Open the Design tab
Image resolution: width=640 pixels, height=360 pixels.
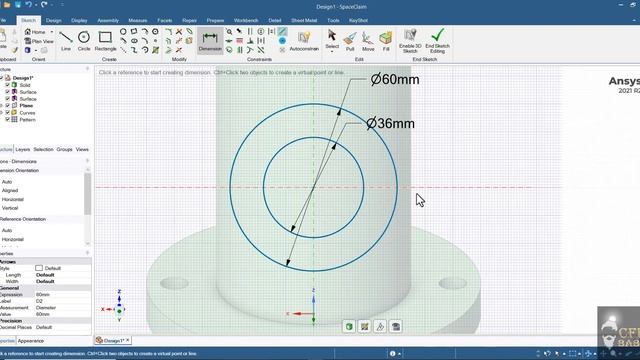coord(53,20)
